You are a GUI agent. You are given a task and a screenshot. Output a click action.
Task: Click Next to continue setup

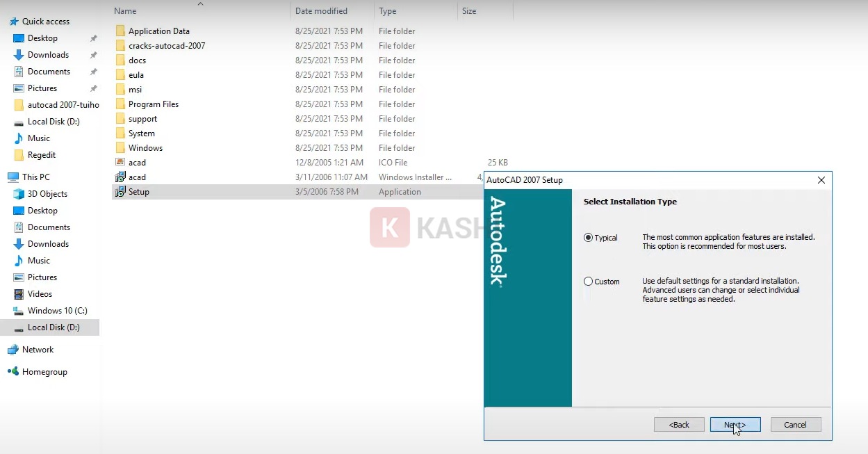point(735,425)
